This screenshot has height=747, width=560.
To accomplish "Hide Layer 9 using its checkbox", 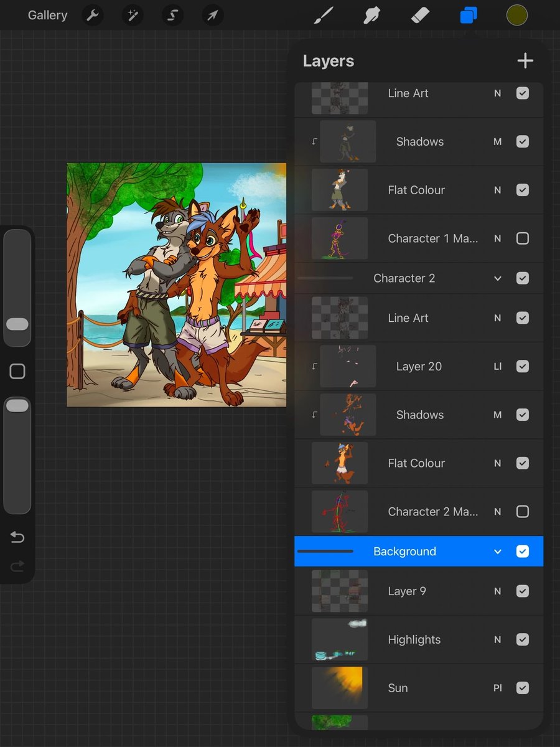I will tap(523, 591).
